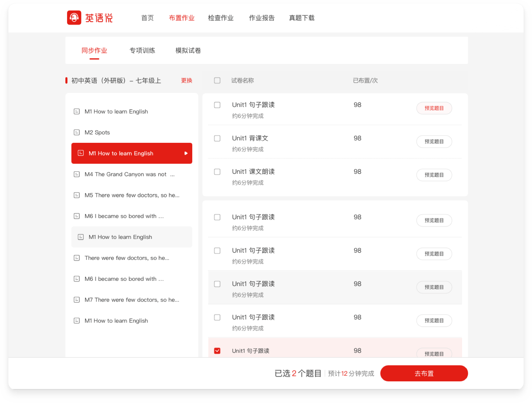Toggle the select-all checkbox next to 试卷名称
This screenshot has width=532, height=403.
click(217, 81)
